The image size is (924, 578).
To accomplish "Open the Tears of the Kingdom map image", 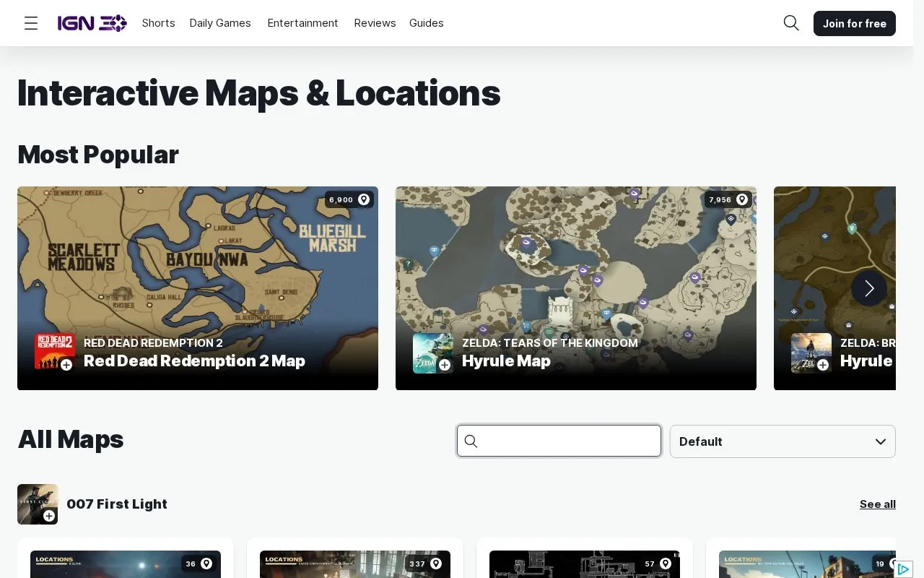I will [x=576, y=288].
